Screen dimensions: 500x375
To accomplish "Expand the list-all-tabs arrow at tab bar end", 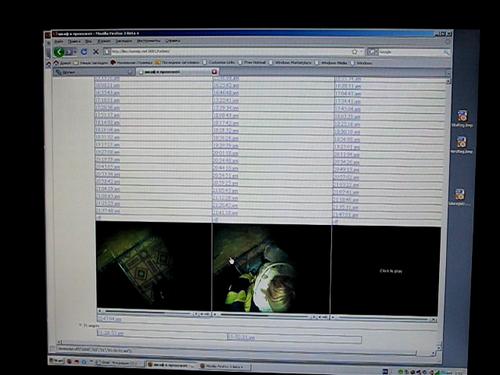I will click(x=448, y=72).
